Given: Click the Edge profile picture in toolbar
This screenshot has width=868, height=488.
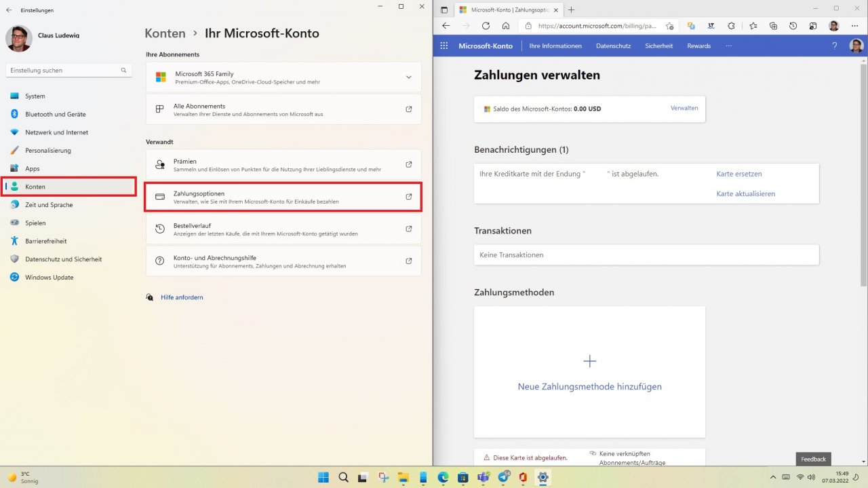Looking at the screenshot, I should [x=834, y=26].
